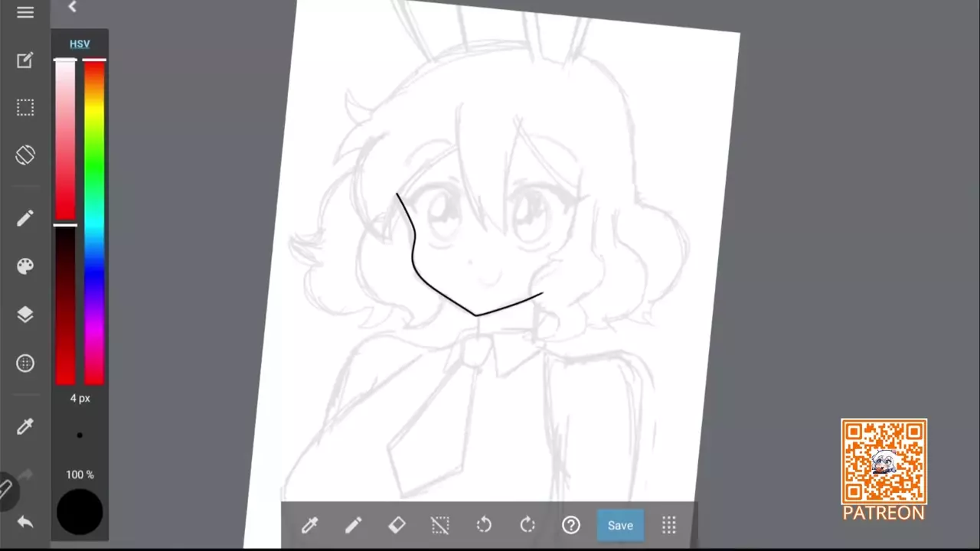Toggle the color palette panel
This screenshot has width=980, height=551.
(25, 266)
